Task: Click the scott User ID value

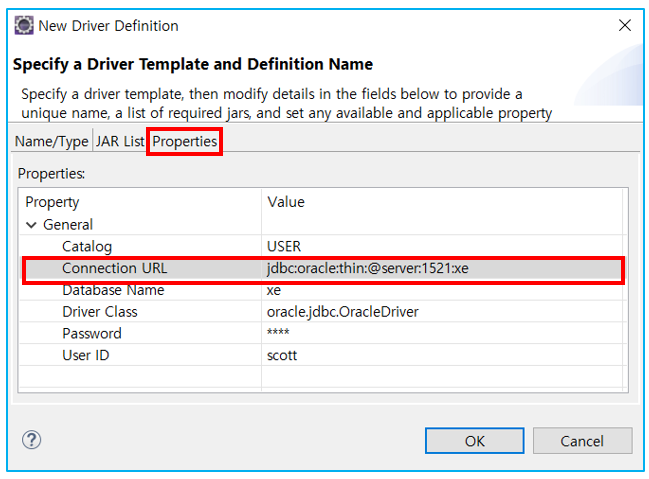Action: (282, 355)
